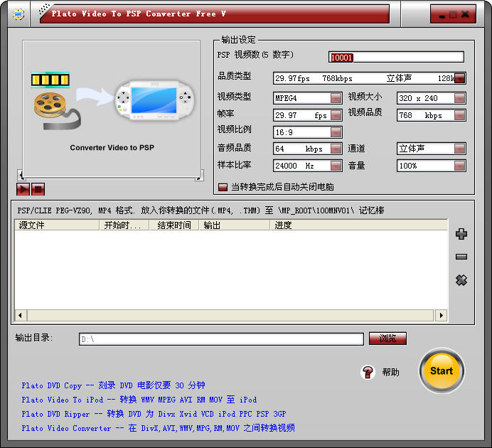Screen dimensions: 492x448
Task: Toggle auto shutdown after conversion checkbox
Action: click(x=223, y=187)
